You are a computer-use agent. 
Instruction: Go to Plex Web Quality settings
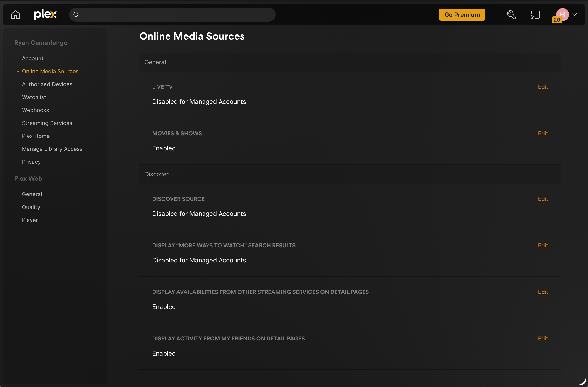click(31, 207)
